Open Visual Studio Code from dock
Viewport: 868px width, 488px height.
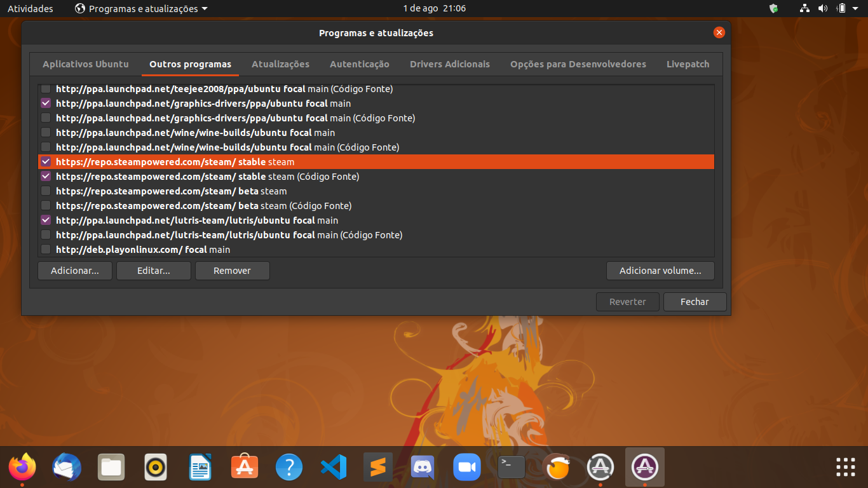click(x=334, y=468)
